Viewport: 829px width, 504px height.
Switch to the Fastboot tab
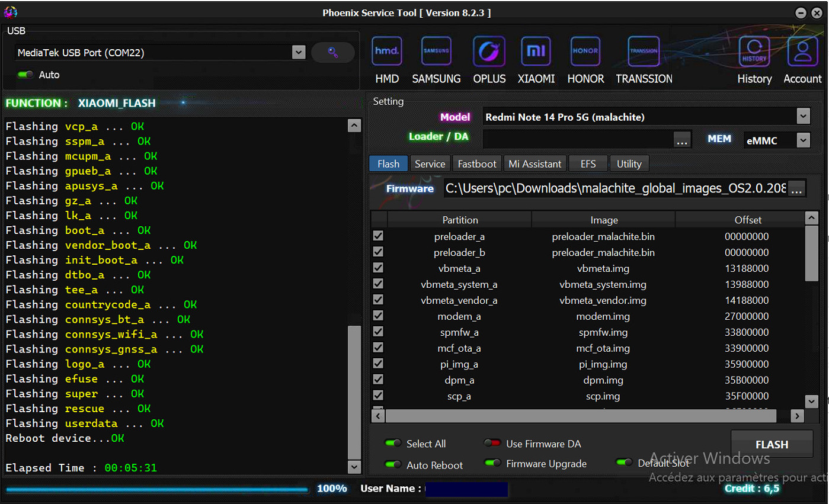pyautogui.click(x=477, y=163)
